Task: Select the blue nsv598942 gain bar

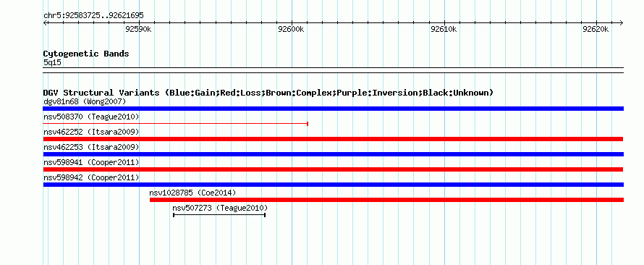Action: click(334, 185)
